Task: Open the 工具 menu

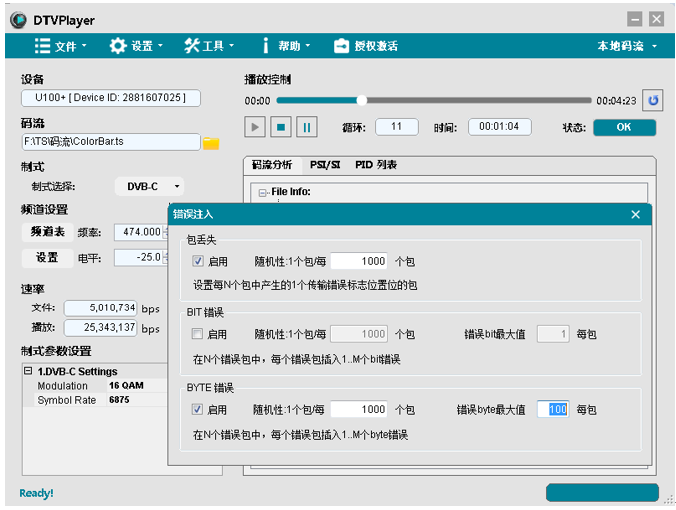Action: (x=209, y=46)
